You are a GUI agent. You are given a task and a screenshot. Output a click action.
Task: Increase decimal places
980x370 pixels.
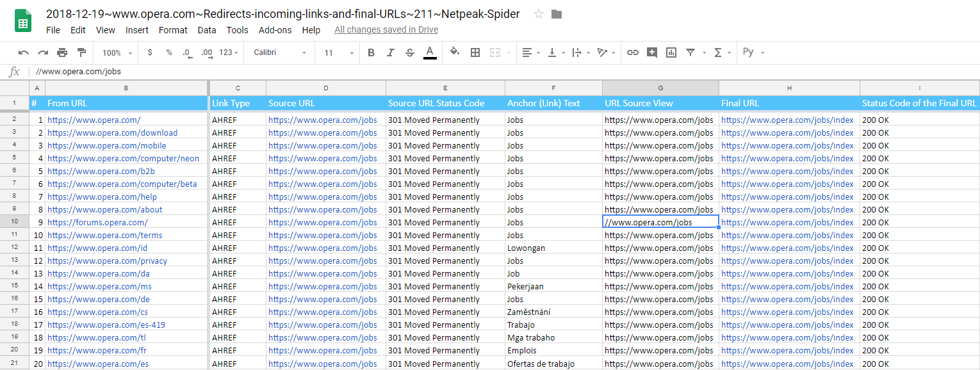point(206,52)
